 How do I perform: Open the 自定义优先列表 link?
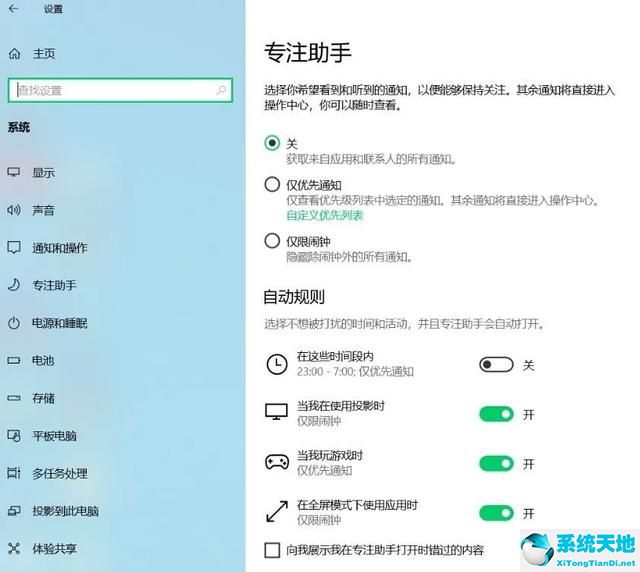[x=325, y=215]
